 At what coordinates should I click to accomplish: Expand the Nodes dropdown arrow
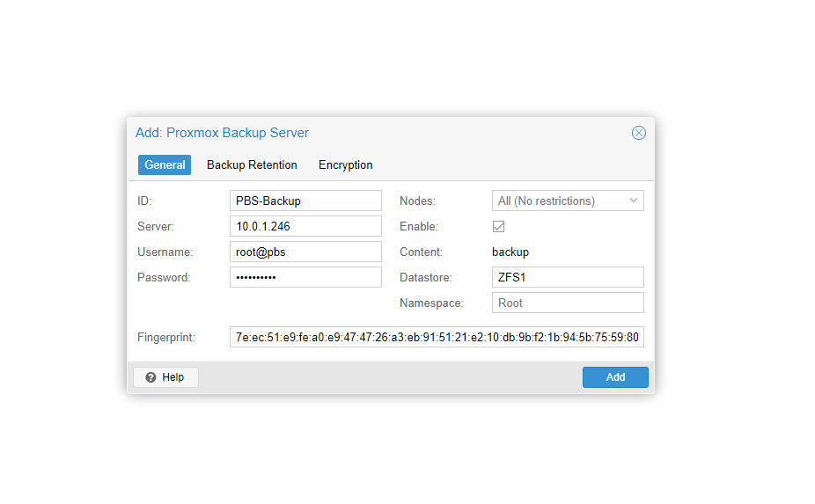click(634, 201)
